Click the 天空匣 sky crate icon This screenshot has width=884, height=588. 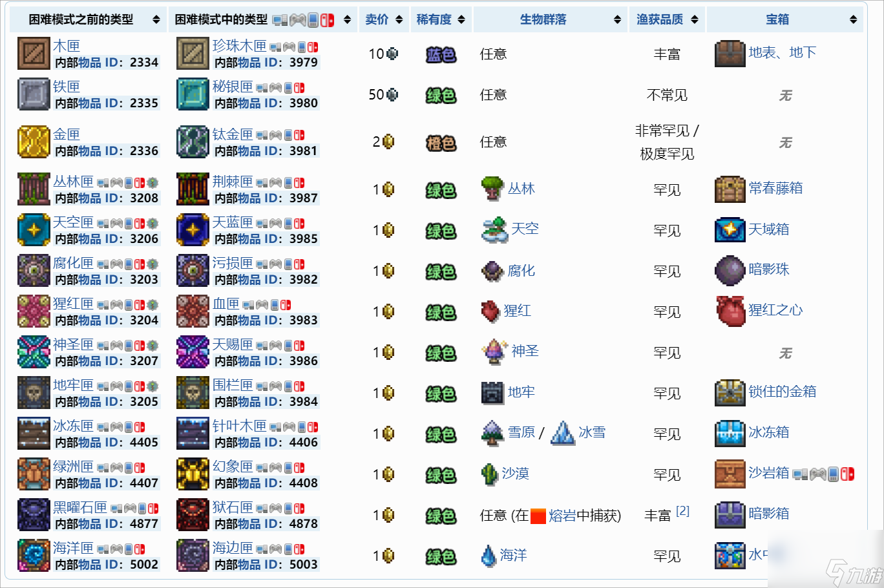34,230
